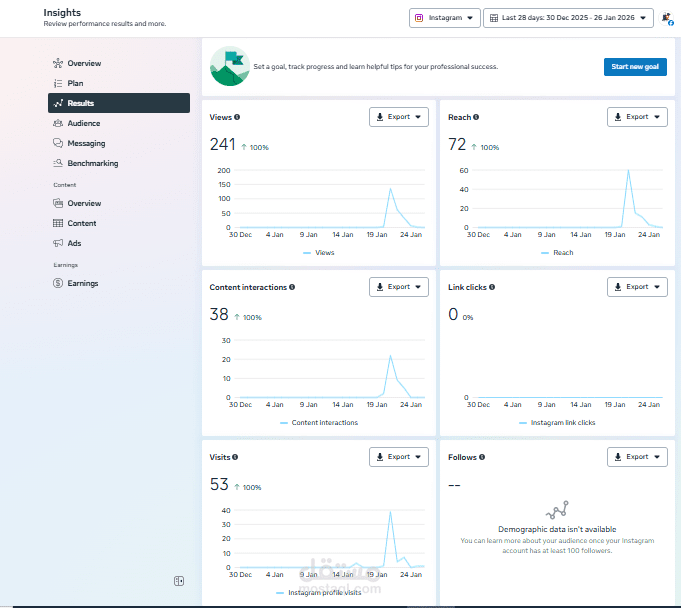This screenshot has width=681, height=608.
Task: Expand the Views Export dropdown
Action: (399, 117)
